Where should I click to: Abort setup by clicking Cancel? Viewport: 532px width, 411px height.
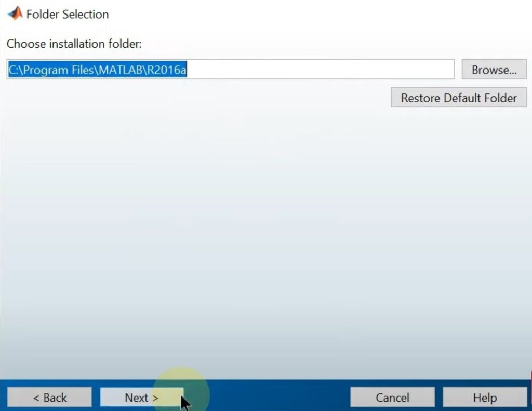tap(392, 397)
